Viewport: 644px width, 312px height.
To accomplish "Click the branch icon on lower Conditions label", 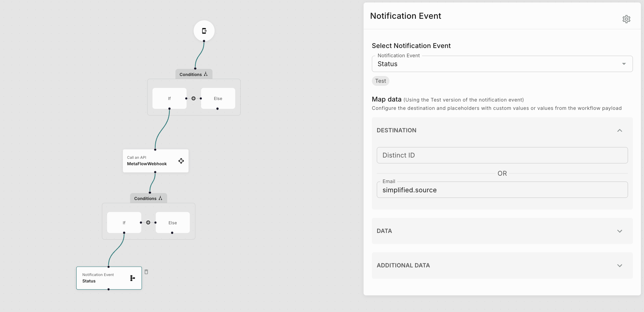I will pyautogui.click(x=160, y=198).
